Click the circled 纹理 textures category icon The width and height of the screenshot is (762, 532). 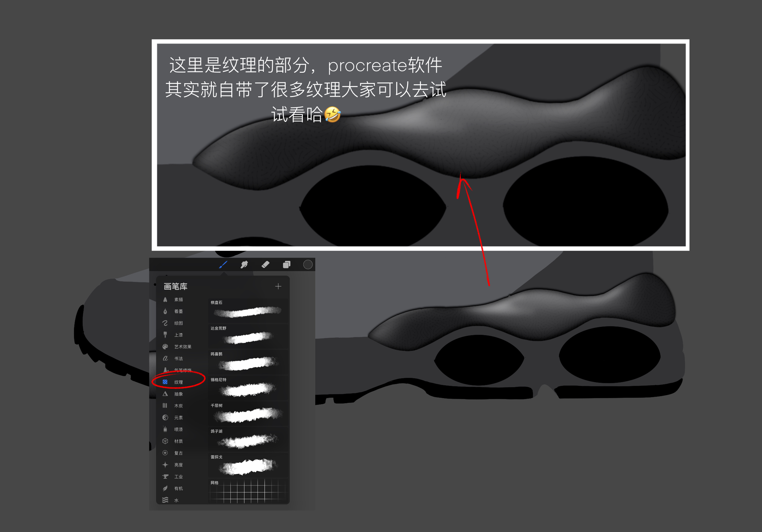click(165, 382)
